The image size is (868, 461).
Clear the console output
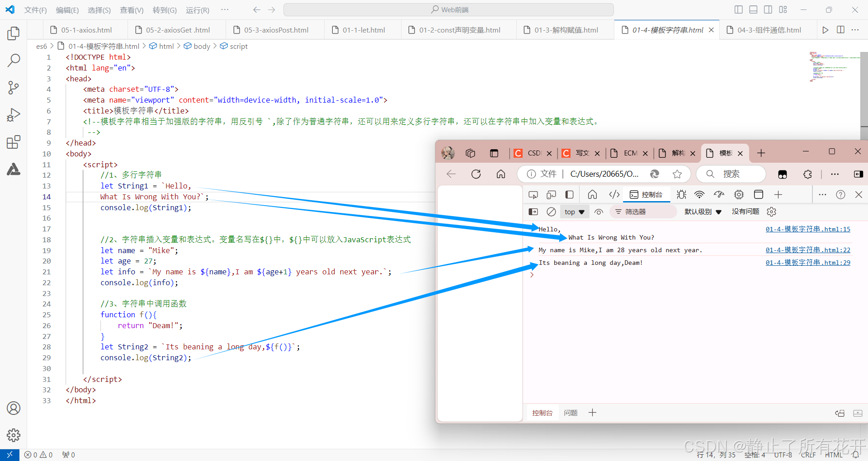pos(551,212)
